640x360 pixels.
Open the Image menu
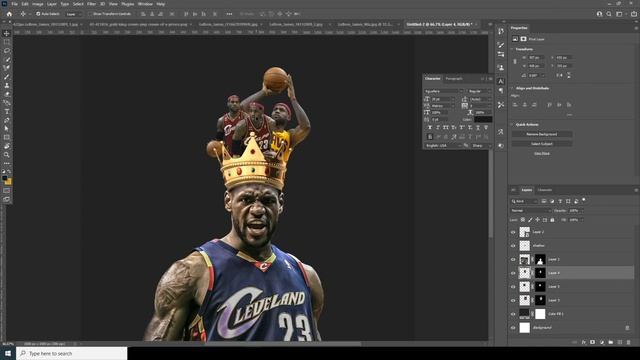(38, 4)
